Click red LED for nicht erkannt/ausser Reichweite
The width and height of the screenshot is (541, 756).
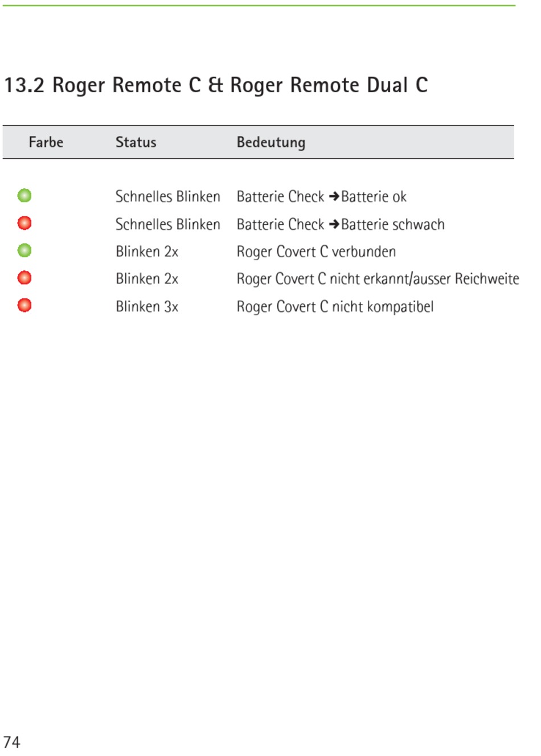click(24, 278)
